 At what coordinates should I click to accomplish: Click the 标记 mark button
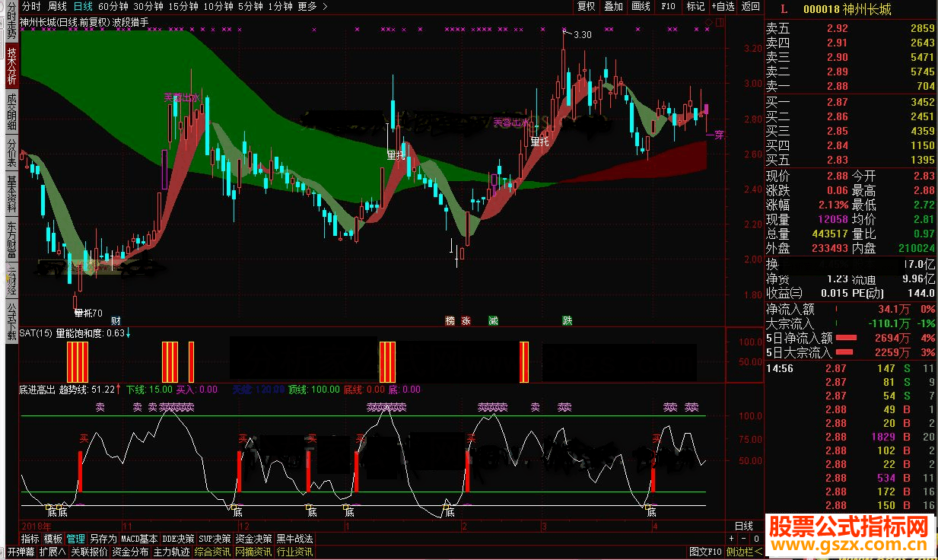pyautogui.click(x=695, y=6)
